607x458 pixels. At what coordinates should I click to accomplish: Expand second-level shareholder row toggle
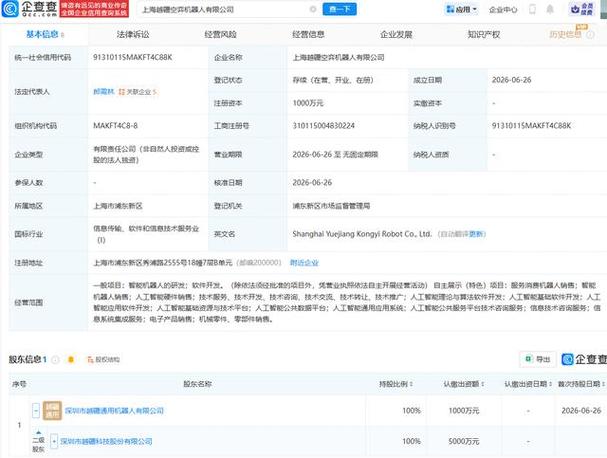click(x=54, y=441)
